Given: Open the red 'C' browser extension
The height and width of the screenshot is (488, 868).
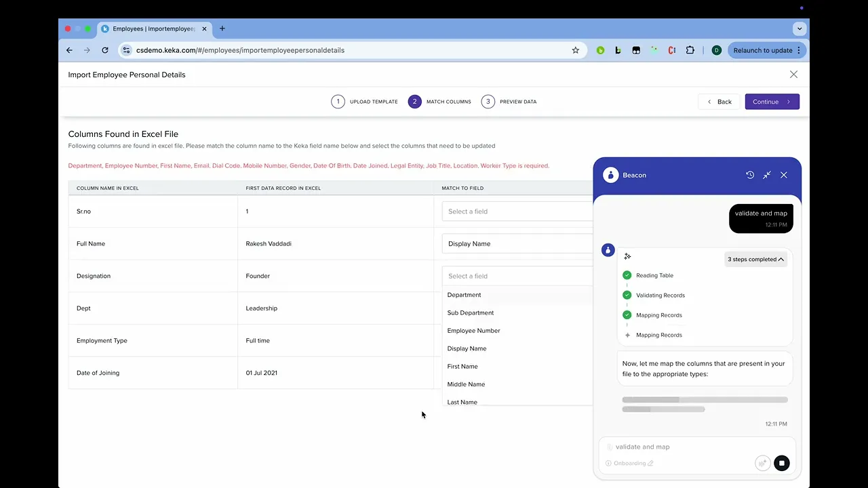Looking at the screenshot, I should click(x=672, y=50).
